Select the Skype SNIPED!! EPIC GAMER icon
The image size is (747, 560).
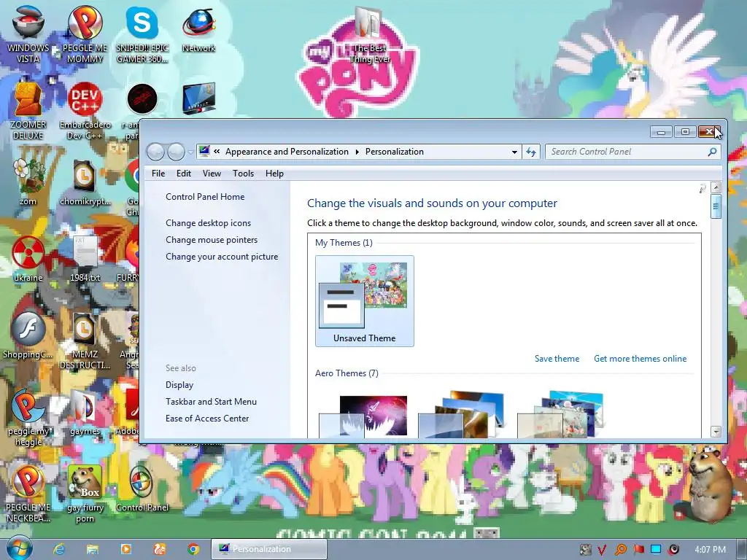[x=142, y=34]
